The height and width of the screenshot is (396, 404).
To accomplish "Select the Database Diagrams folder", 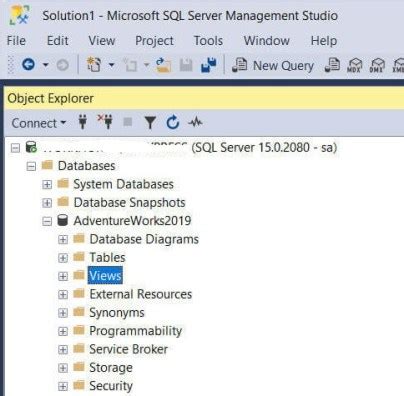I will click(x=144, y=239).
